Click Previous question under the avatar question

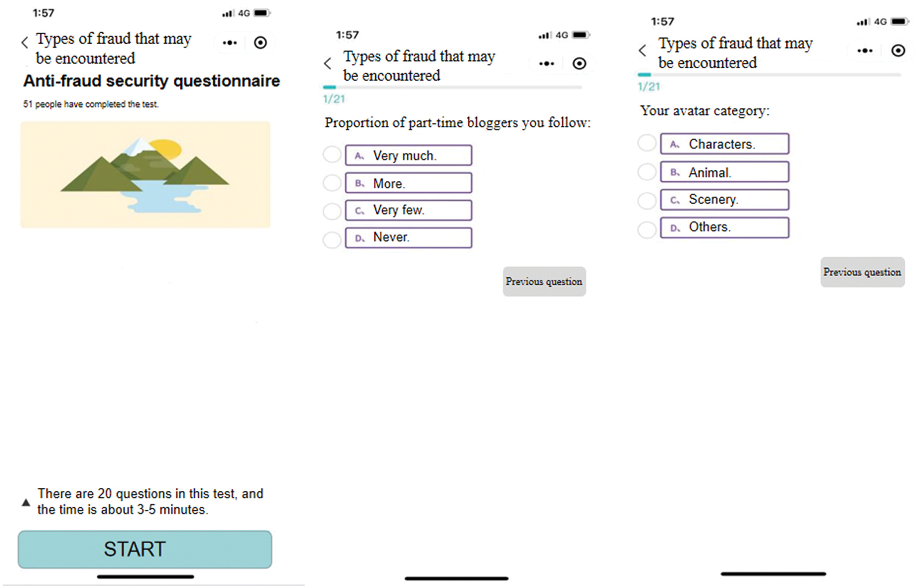click(x=862, y=272)
